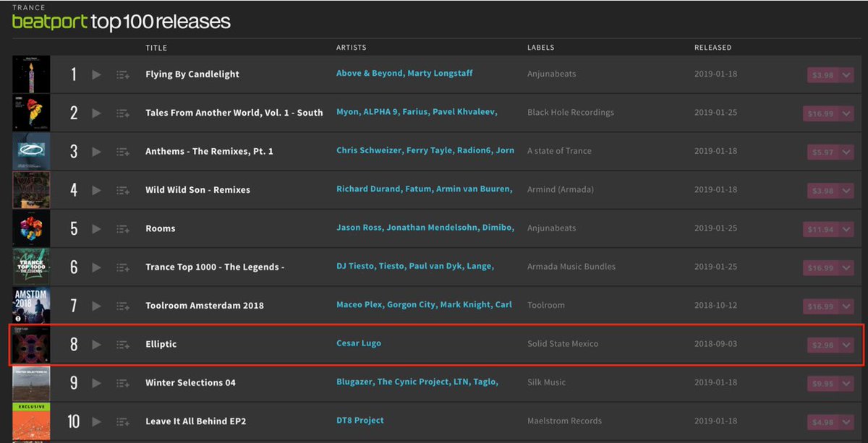Open Trance Top 1000 cover artwork

tap(31, 267)
